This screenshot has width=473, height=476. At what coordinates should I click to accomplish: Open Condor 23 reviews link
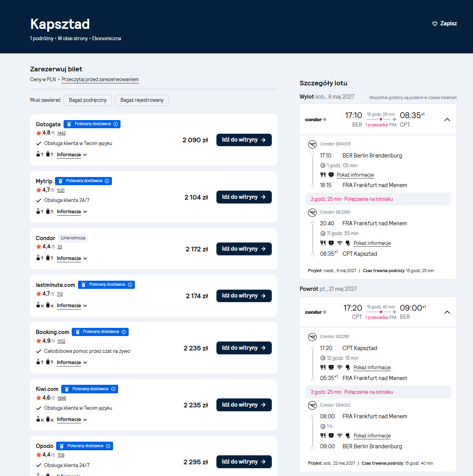[60, 247]
